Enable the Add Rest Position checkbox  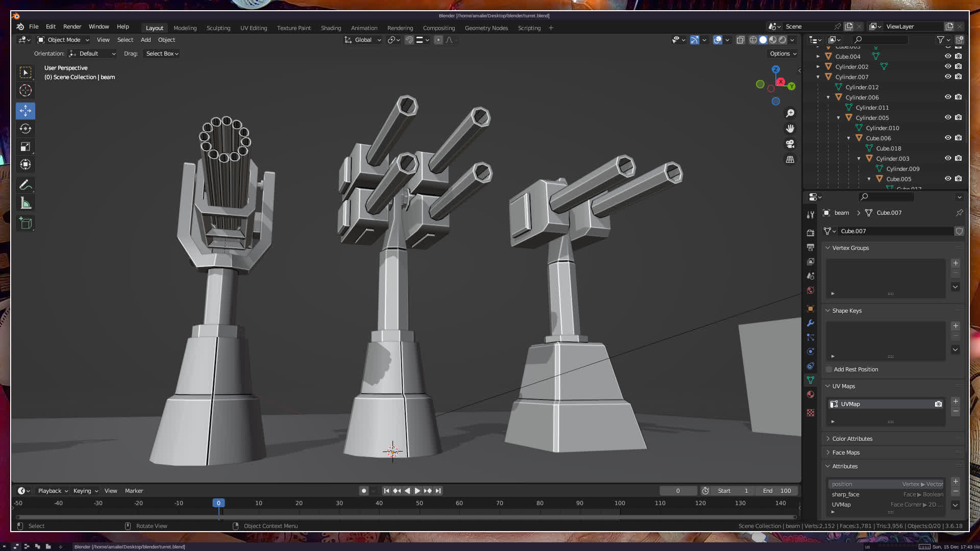tap(829, 369)
